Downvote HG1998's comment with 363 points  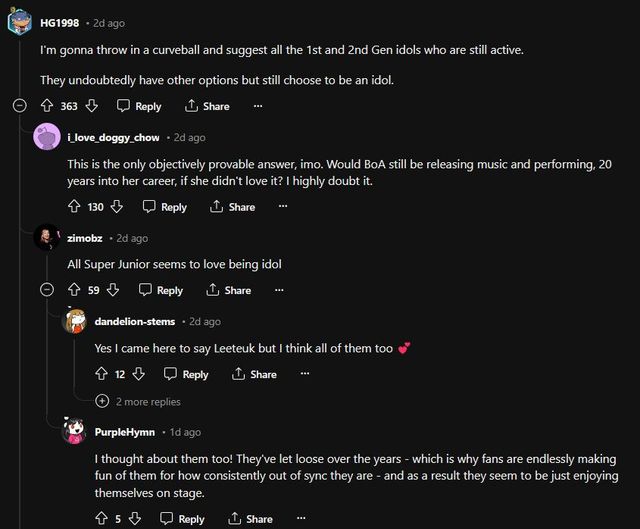click(x=92, y=106)
